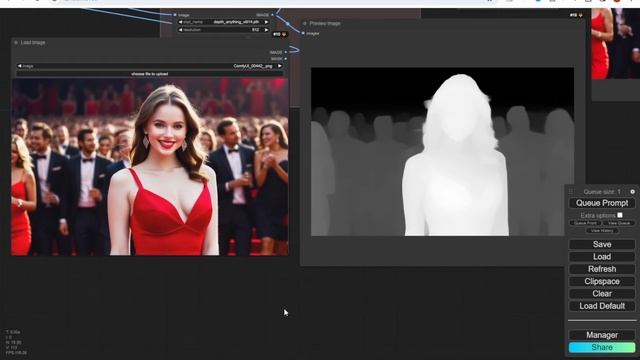Select next ckpt_name model with right arrow
640x360 pixels.
(x=267, y=22)
